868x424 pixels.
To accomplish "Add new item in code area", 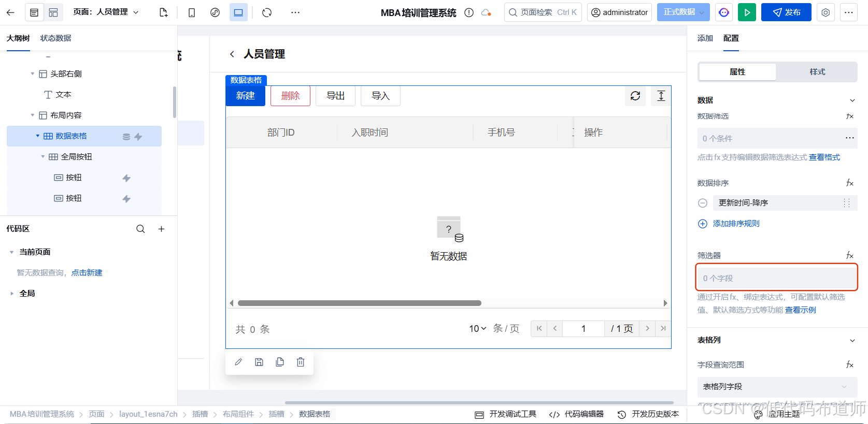I will coord(162,229).
